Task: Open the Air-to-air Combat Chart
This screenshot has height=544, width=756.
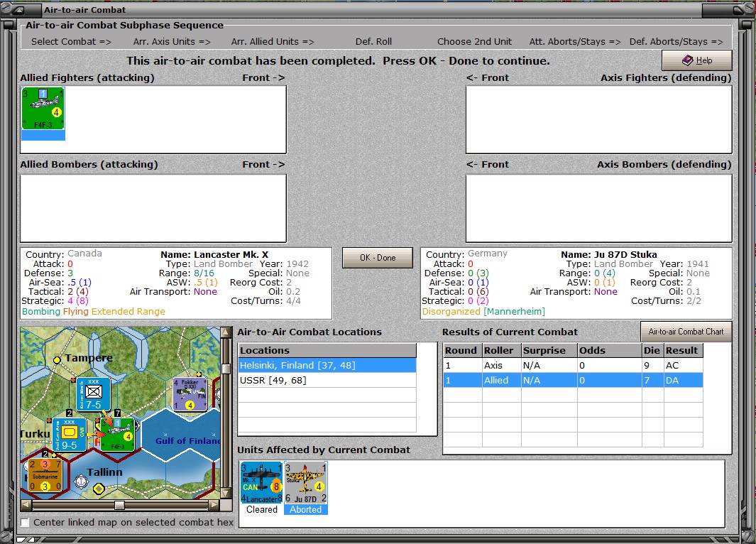Action: tap(686, 332)
